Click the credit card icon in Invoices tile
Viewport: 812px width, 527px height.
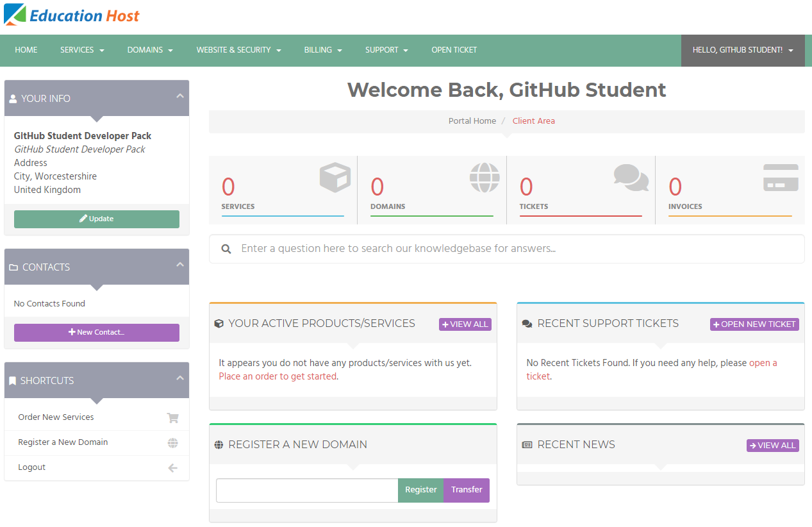tap(781, 178)
